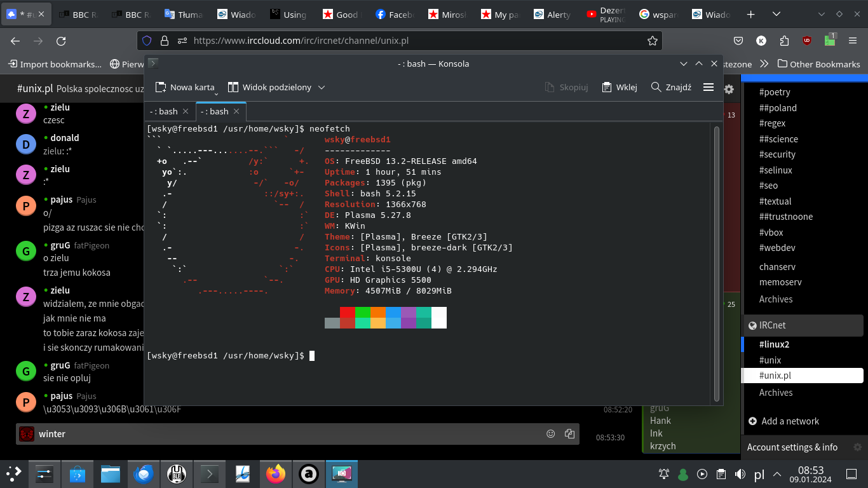The height and width of the screenshot is (488, 868).
Task: Click Znajdź search in Konsole toolbar
Action: 671,87
